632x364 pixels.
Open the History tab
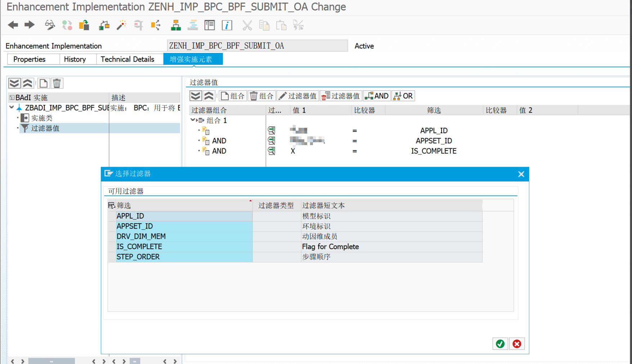[75, 59]
